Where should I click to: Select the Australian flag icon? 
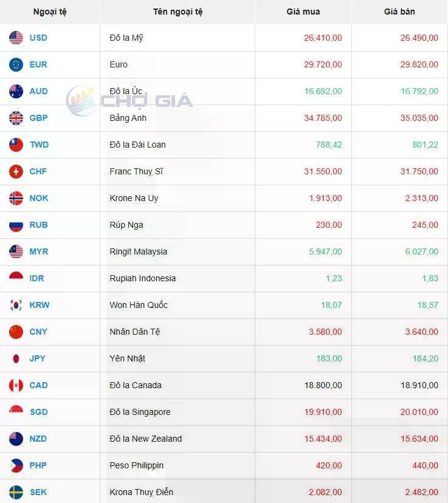click(x=16, y=91)
